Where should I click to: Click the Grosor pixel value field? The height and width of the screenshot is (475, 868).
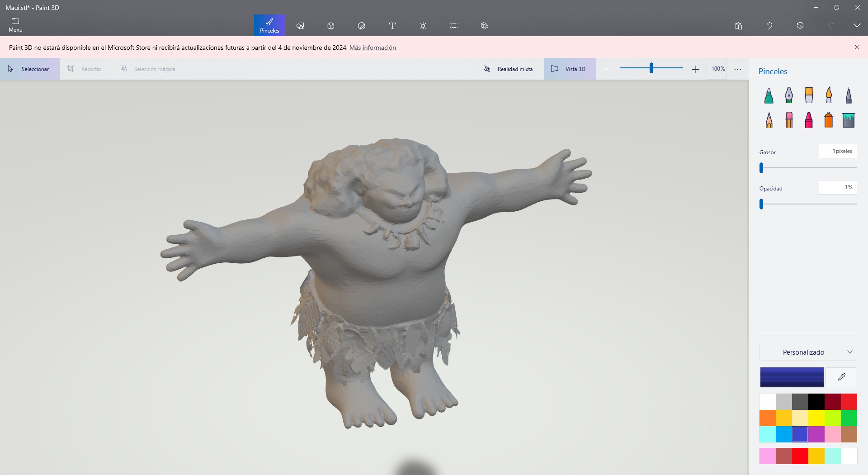[838, 151]
